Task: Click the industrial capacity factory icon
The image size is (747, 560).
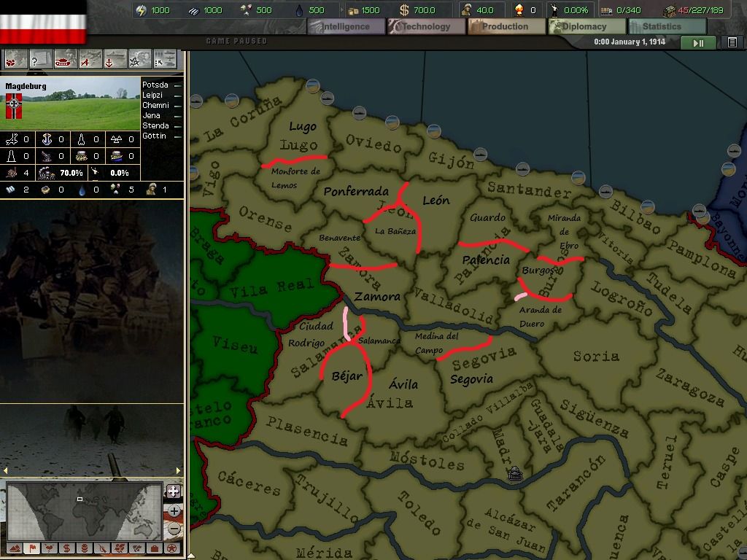Action: pos(670,10)
